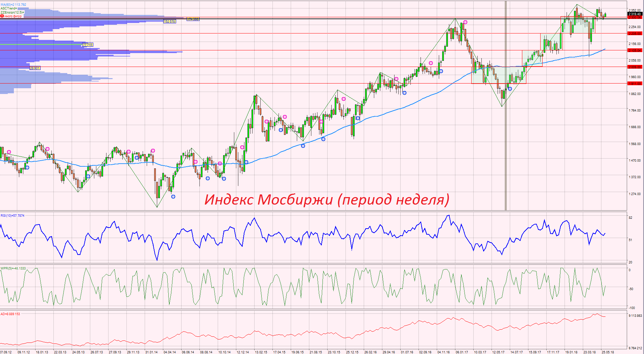Click the 2 352.00 price axis value

[635, 10]
